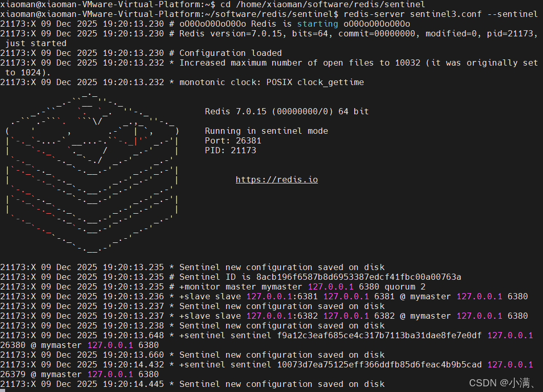Click the 'cd /home/xiaoman/software/redis/sentinel' command text

(323, 4)
